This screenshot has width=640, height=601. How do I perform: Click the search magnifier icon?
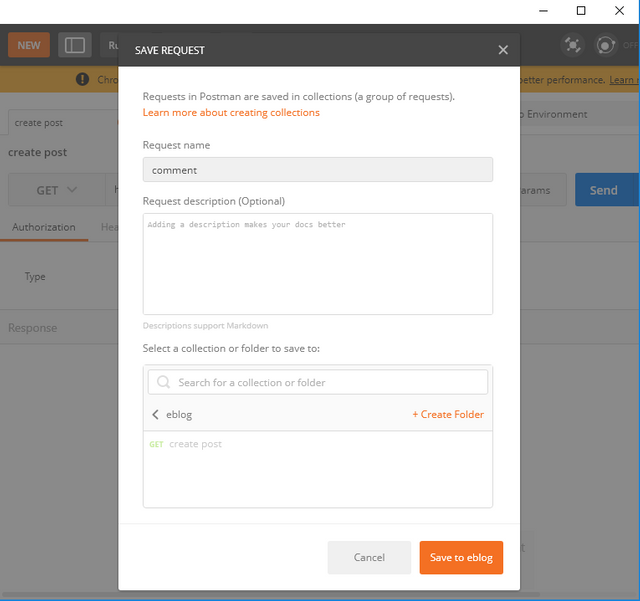(164, 382)
